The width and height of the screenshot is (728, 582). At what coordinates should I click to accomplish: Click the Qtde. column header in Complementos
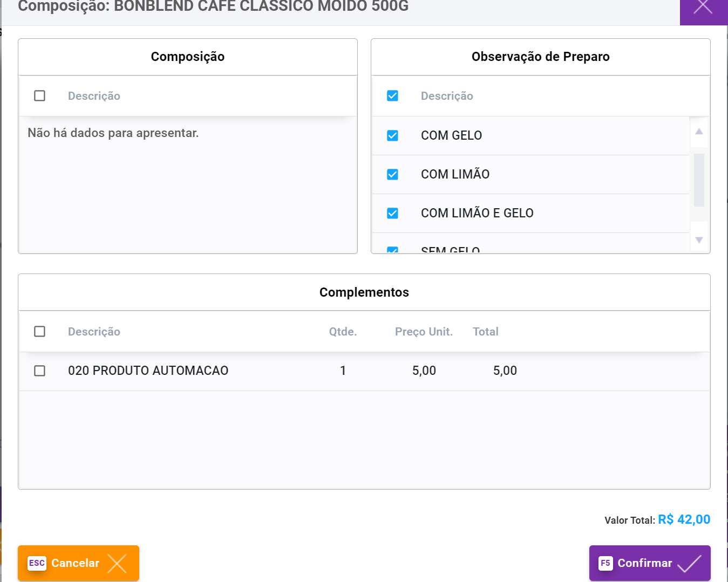point(343,332)
